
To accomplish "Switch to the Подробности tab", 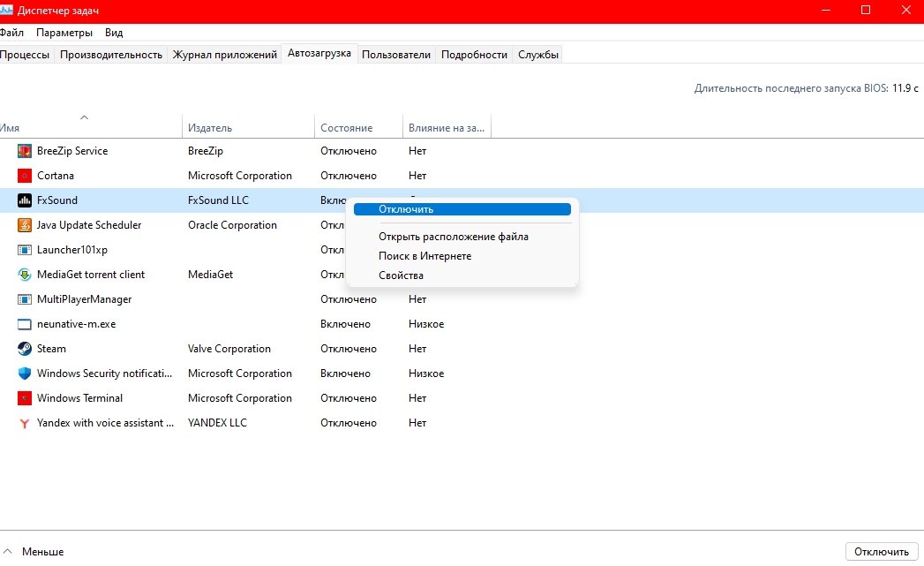I will tap(474, 54).
